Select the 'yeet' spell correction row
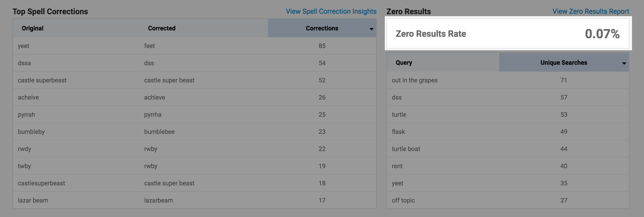Image resolution: width=644 pixels, height=217 pixels. (x=195, y=46)
